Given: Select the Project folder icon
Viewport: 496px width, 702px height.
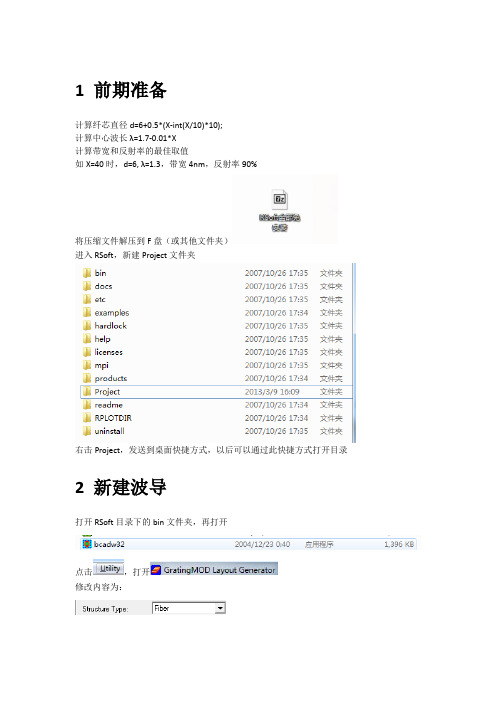Looking at the screenshot, I should (87, 392).
